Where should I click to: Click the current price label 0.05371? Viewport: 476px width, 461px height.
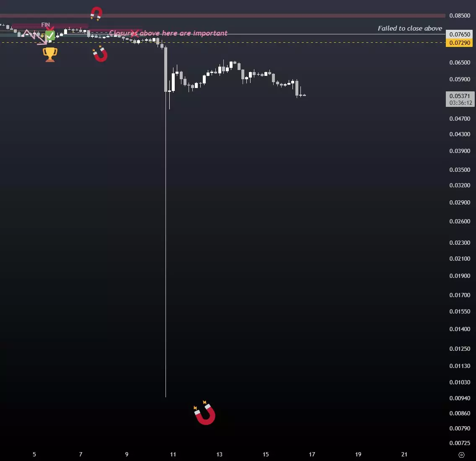(460, 96)
